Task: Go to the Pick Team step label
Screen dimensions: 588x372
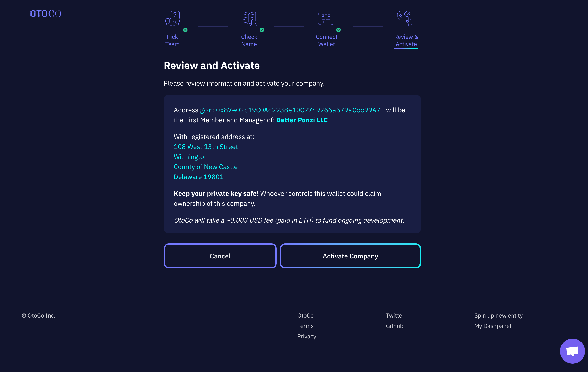Action: 172,40
